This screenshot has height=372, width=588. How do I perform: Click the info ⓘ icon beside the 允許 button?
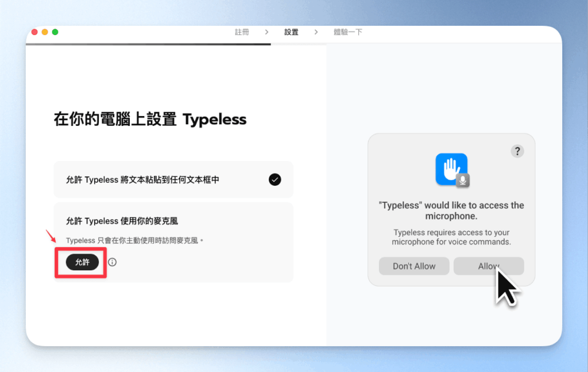[113, 262]
